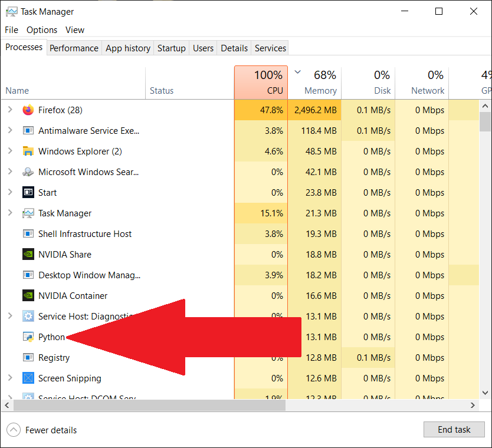
Task: Expand the Microsoft Windows Search row
Action: pyautogui.click(x=10, y=172)
